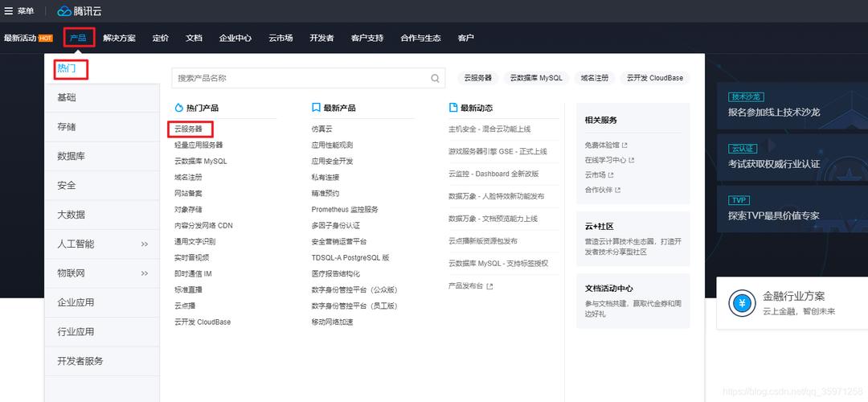Open the 产品 menu
The image size is (868, 402).
78,39
